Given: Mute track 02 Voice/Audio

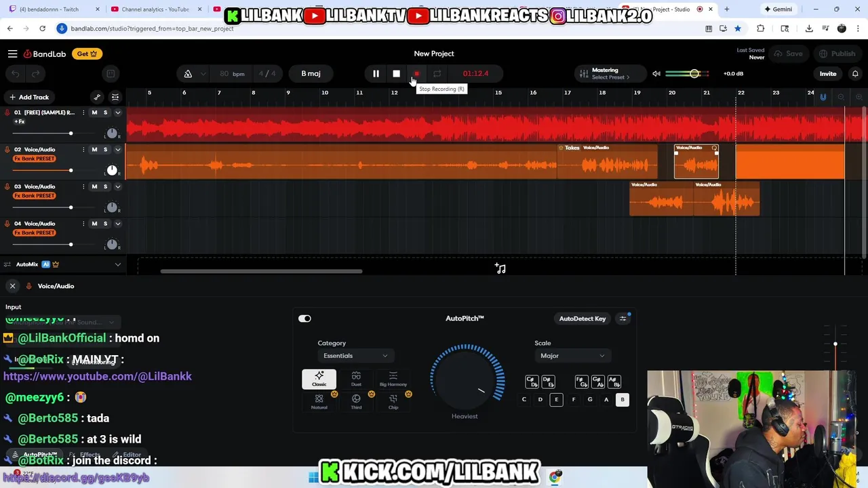Looking at the screenshot, I should 94,149.
